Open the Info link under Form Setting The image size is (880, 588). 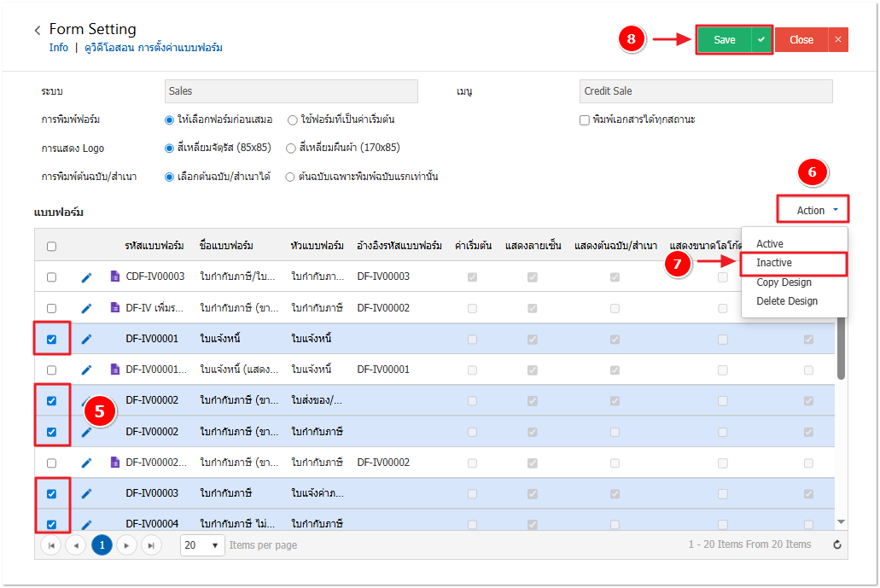(59, 48)
